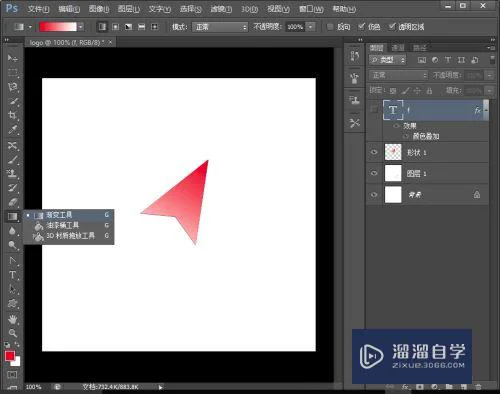Select the Path Selection tool
This screenshot has height=394, width=500.
coord(12,289)
